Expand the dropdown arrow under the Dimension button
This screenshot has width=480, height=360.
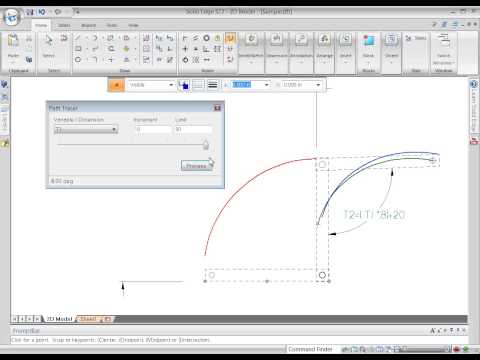[x=276, y=62]
